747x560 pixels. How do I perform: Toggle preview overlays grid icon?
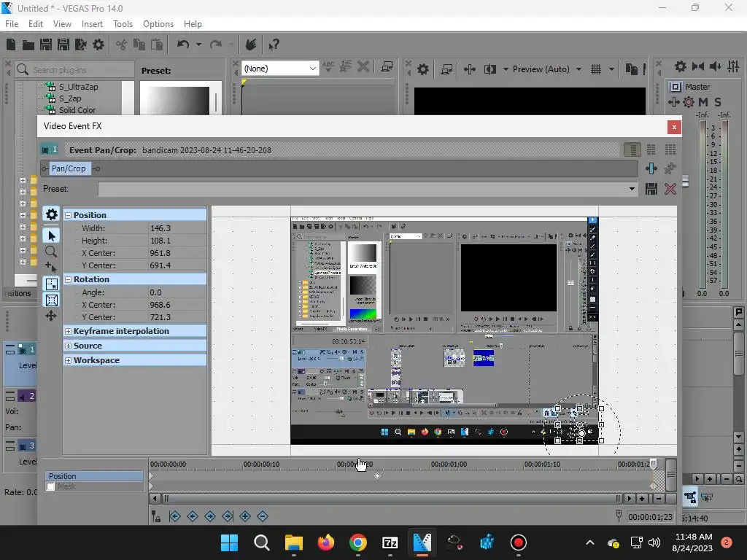coord(596,69)
